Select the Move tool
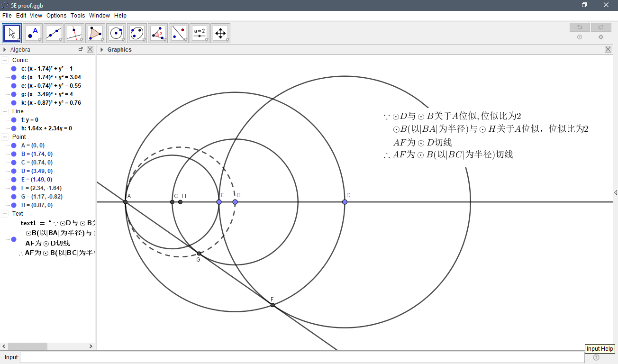The image size is (618, 364). pyautogui.click(x=11, y=33)
